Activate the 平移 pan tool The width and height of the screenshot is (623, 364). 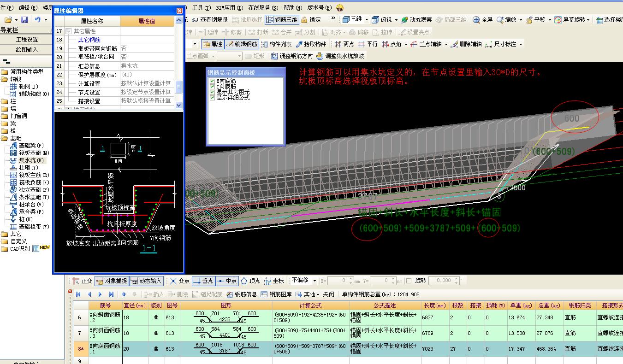coord(535,20)
